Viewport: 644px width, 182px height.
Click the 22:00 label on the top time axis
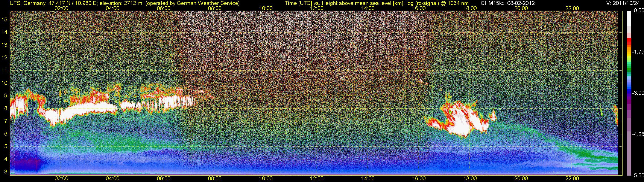572,8
